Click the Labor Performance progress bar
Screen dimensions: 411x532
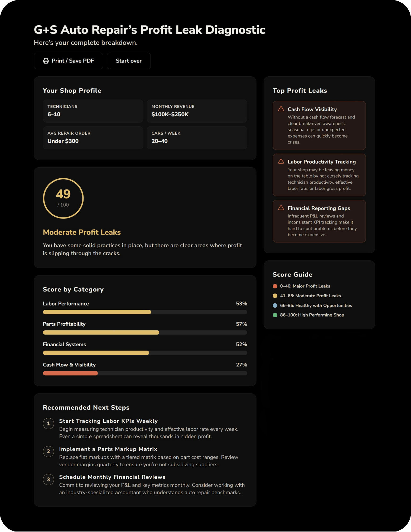[145, 312]
